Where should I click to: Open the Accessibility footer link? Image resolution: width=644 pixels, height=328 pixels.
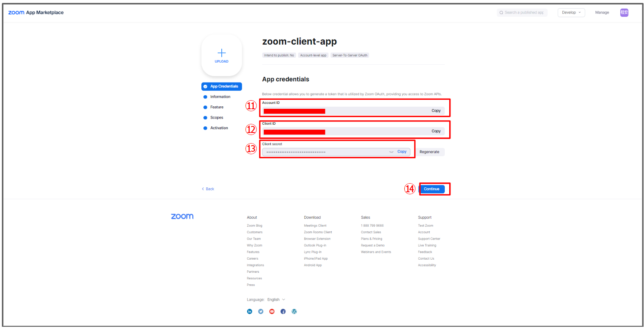pyautogui.click(x=427, y=265)
